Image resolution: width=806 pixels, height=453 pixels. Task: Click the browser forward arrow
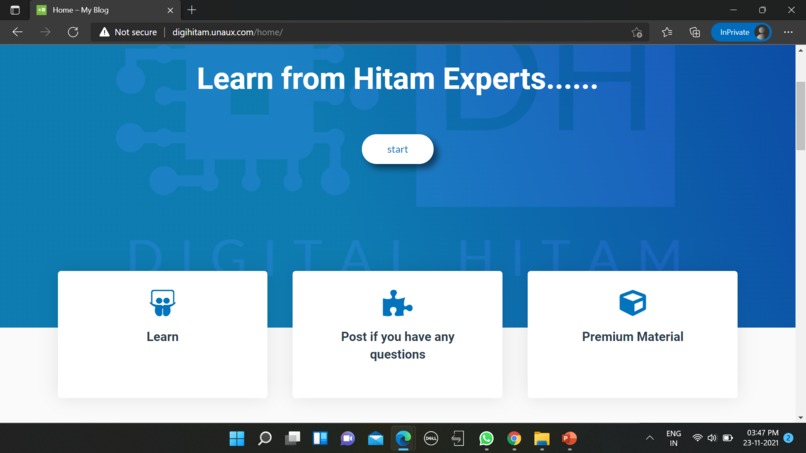point(45,32)
